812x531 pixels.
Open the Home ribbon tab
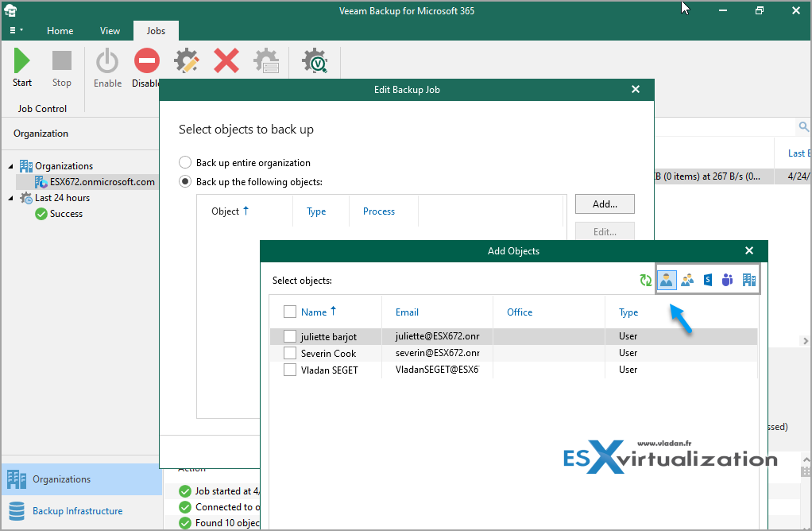click(60, 30)
